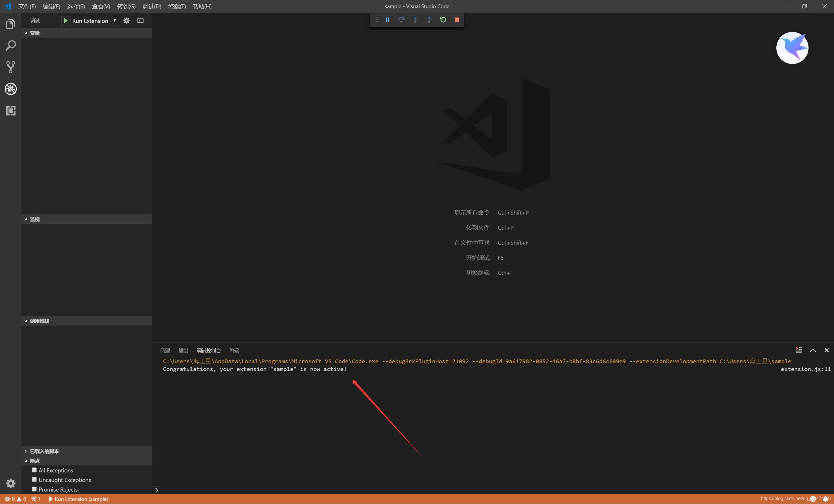Select the 调试控制台 debug console tab
Viewport: 834px width, 504px height.
[209, 350]
